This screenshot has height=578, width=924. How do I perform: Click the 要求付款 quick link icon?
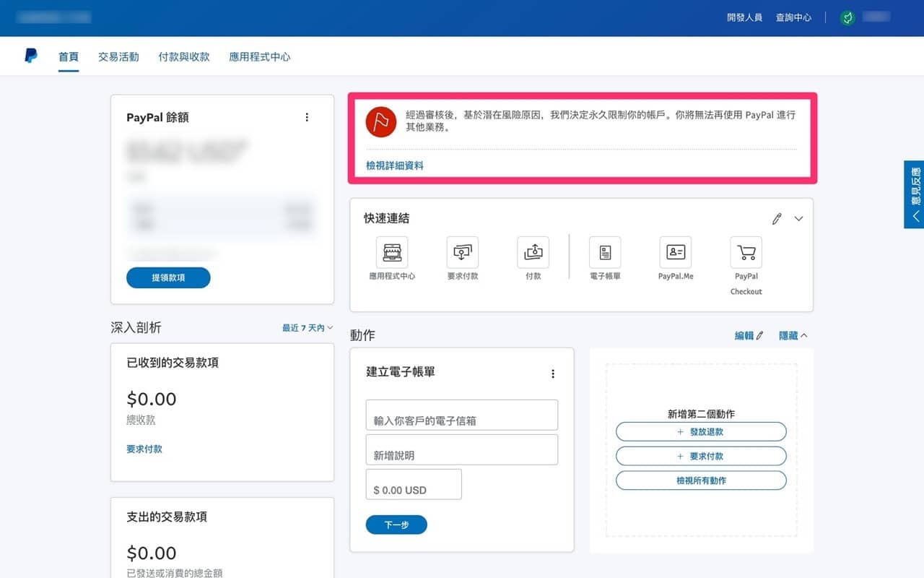[463, 252]
